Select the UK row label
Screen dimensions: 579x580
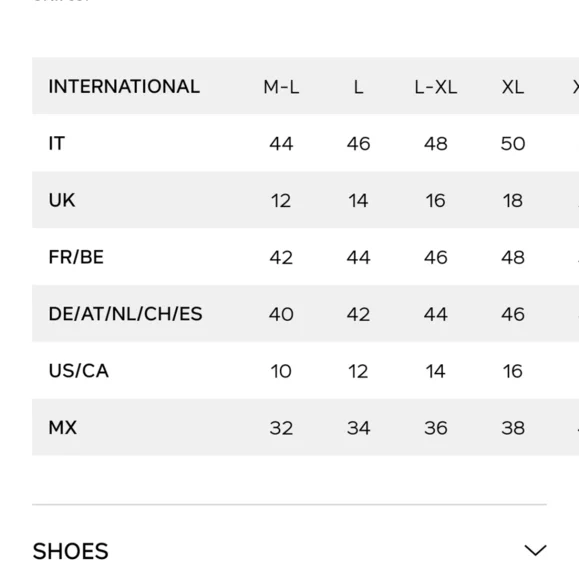pos(62,200)
